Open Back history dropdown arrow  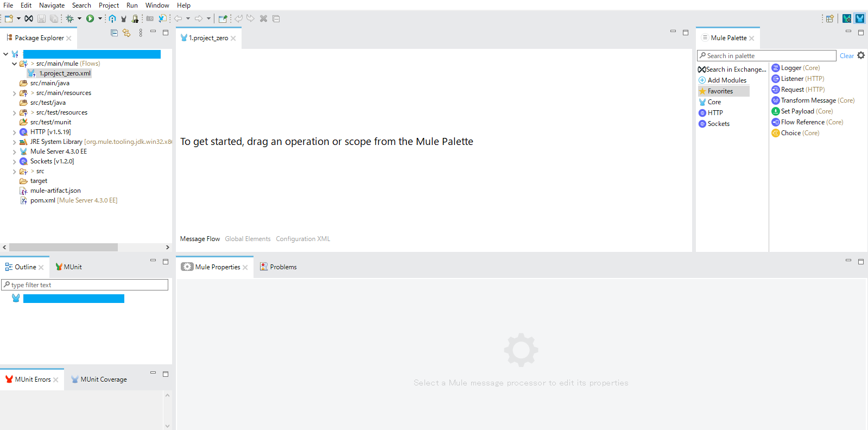pyautogui.click(x=188, y=18)
